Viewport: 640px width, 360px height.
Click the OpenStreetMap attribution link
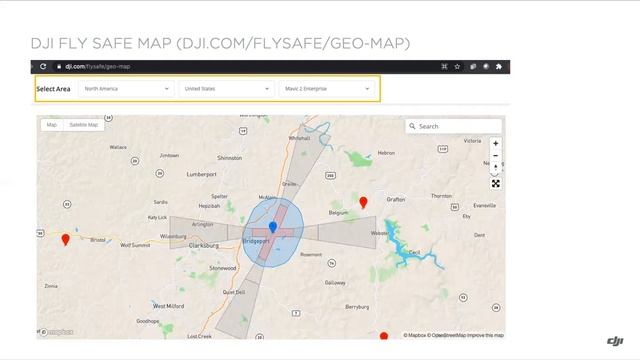point(447,335)
